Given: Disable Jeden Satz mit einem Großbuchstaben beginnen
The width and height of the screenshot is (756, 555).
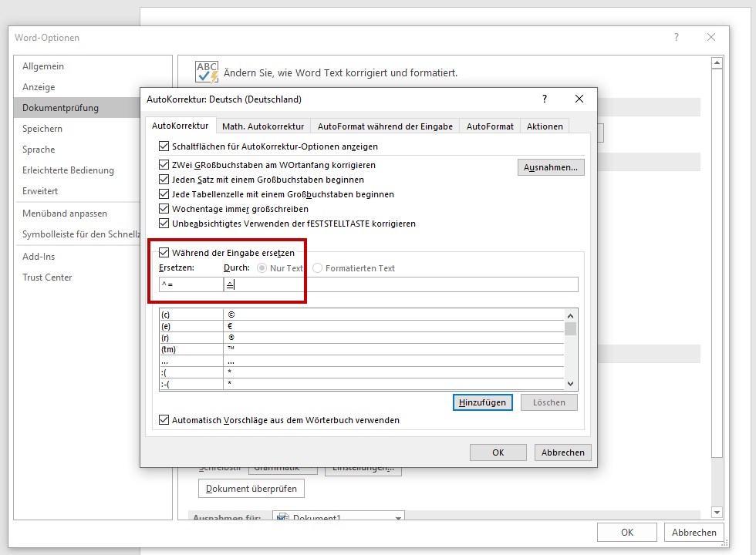Looking at the screenshot, I should 164,179.
